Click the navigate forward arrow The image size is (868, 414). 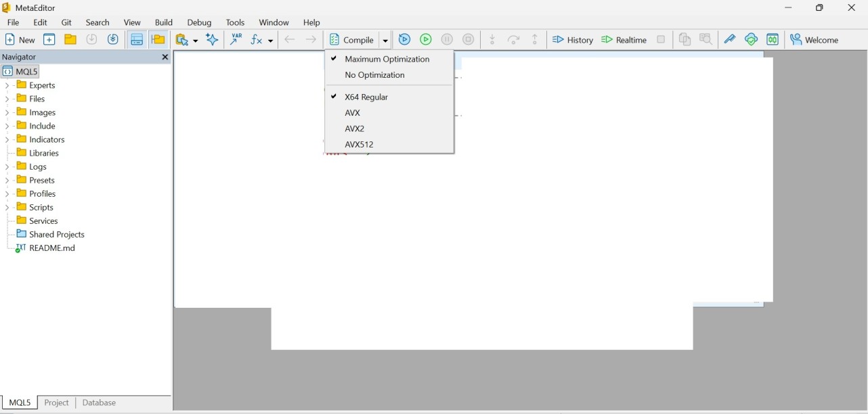311,40
